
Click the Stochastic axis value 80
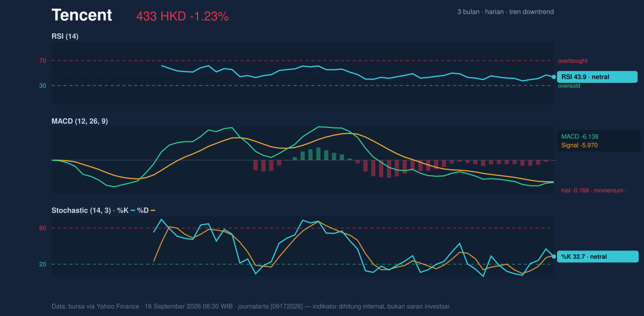(x=42, y=228)
